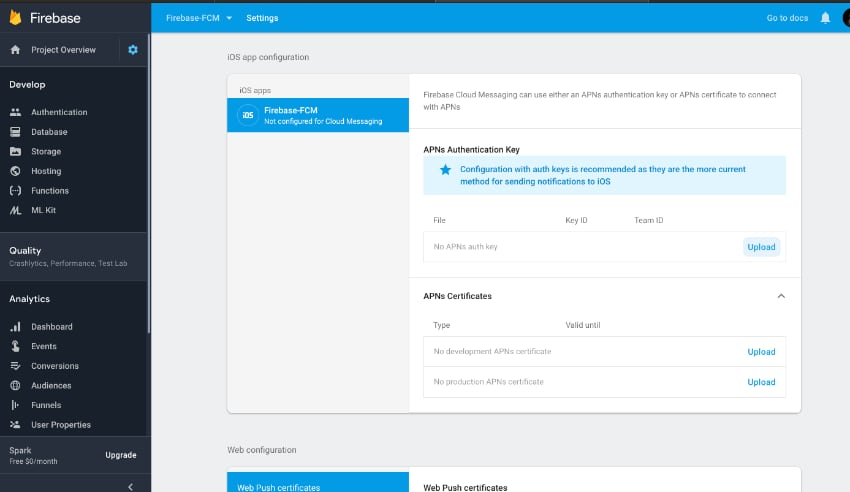Image resolution: width=850 pixels, height=492 pixels.
Task: Click the User Properties icon
Action: pos(15,425)
